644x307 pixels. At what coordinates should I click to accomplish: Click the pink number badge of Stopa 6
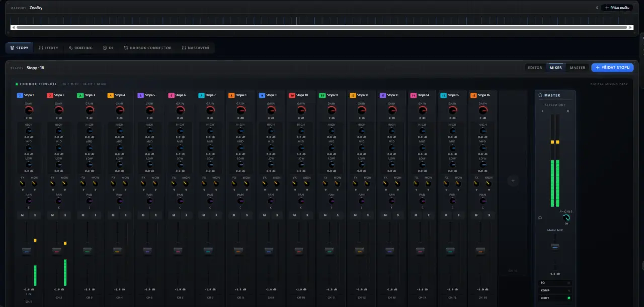(171, 95)
